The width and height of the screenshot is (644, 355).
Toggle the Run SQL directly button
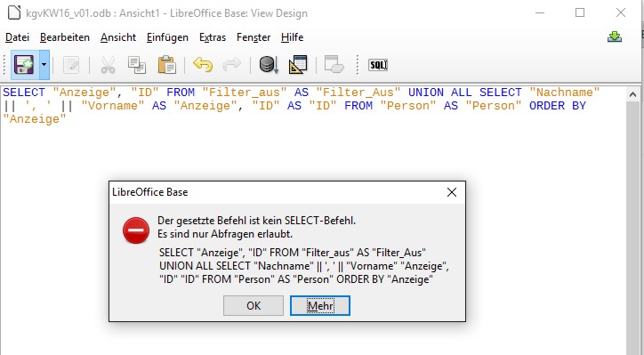tap(378, 65)
